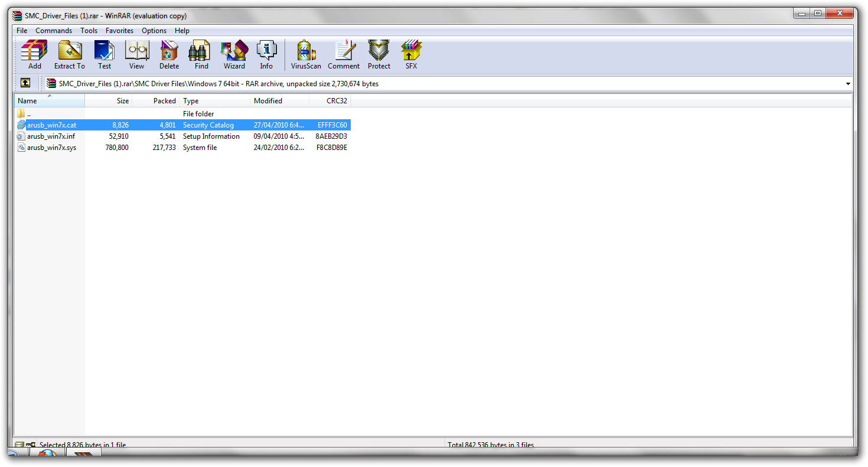
Task: Open the Comment tool
Action: tap(344, 55)
